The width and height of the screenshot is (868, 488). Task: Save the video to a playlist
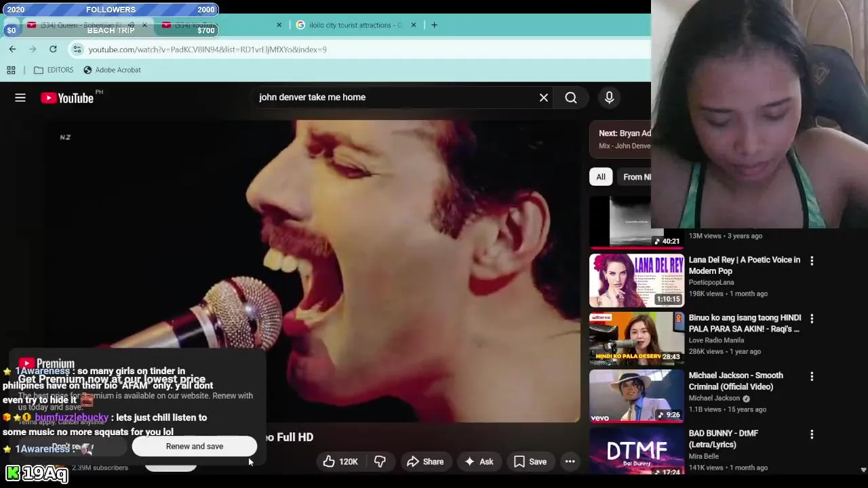(530, 462)
